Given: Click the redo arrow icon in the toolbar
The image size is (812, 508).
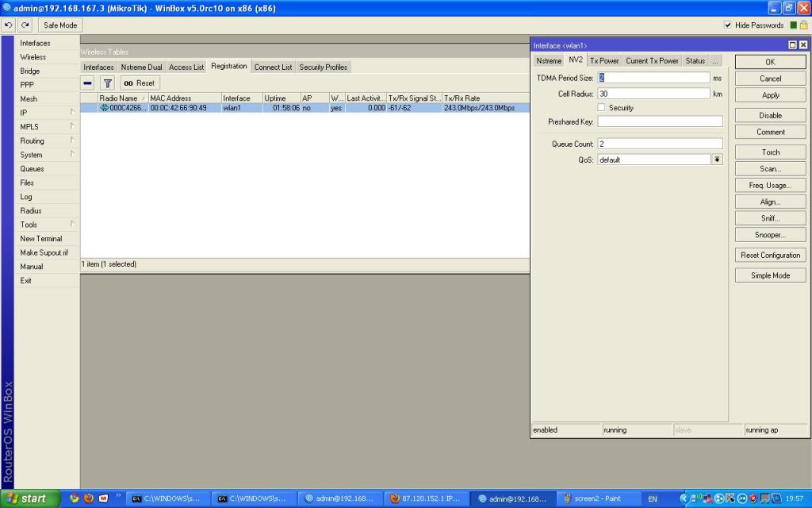Looking at the screenshot, I should tap(25, 25).
